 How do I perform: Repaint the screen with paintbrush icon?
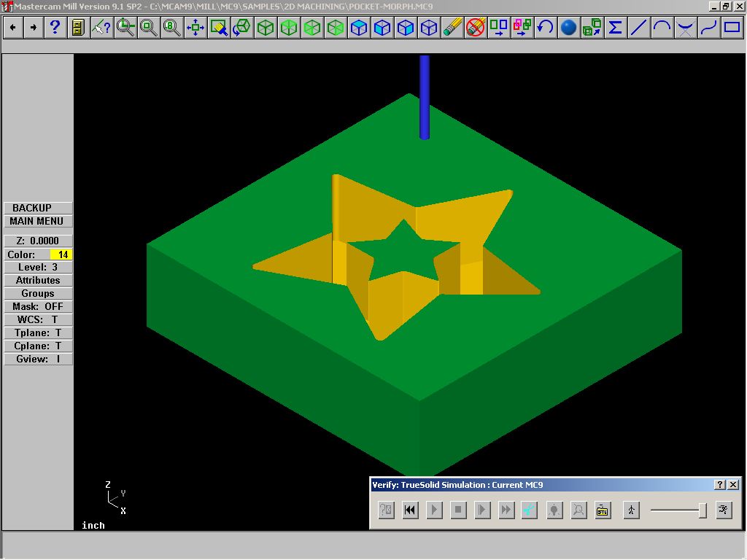[x=219, y=28]
